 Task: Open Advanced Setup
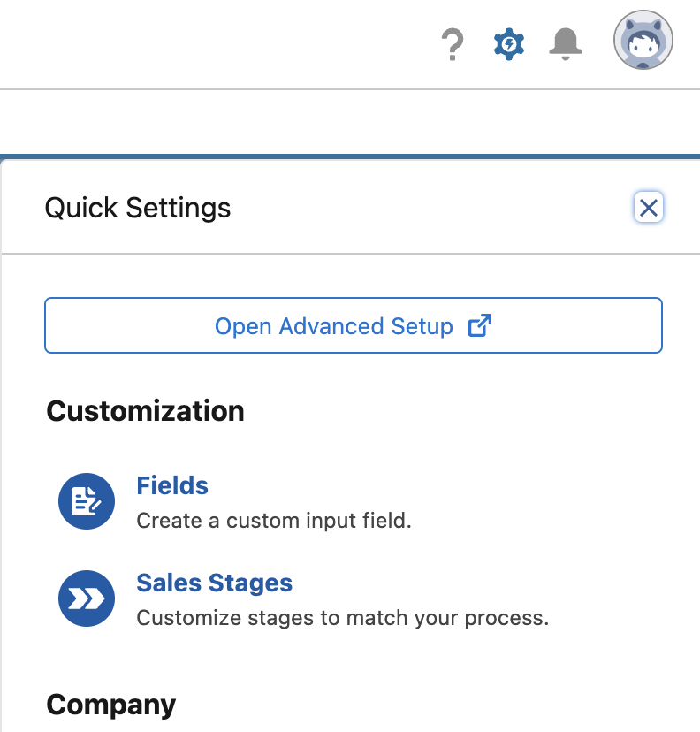tap(353, 325)
